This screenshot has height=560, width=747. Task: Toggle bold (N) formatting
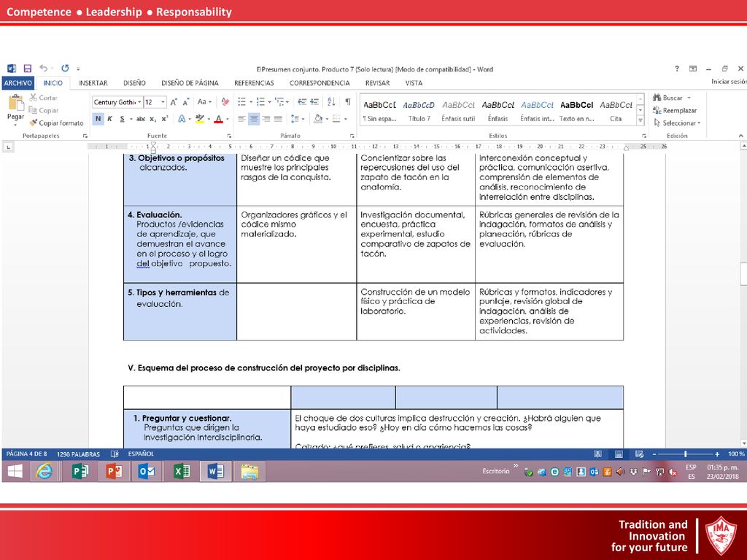pos(98,119)
